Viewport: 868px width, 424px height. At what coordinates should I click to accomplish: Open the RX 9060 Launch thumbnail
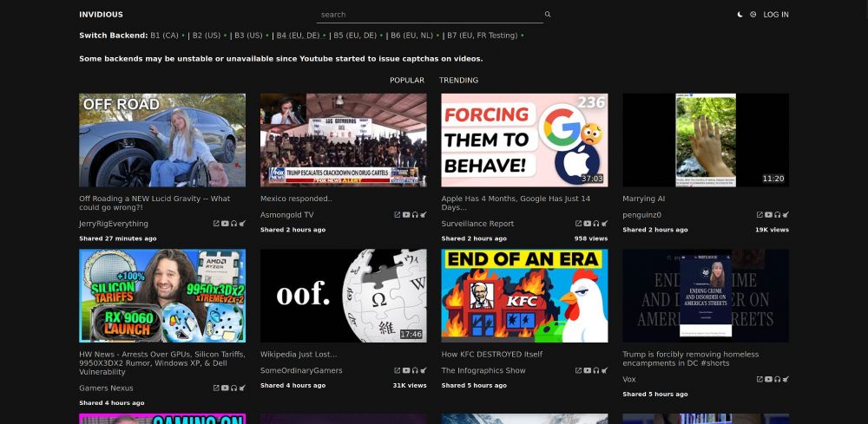[x=162, y=296]
